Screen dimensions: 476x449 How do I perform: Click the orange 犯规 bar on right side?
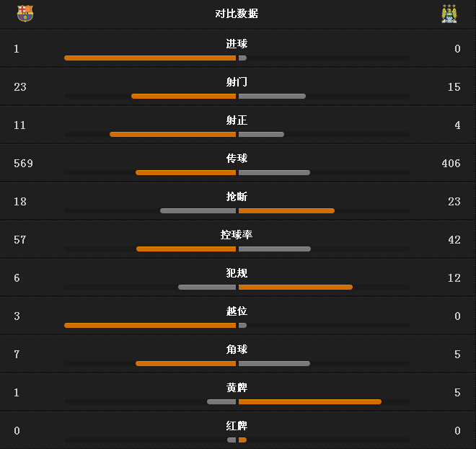(296, 287)
